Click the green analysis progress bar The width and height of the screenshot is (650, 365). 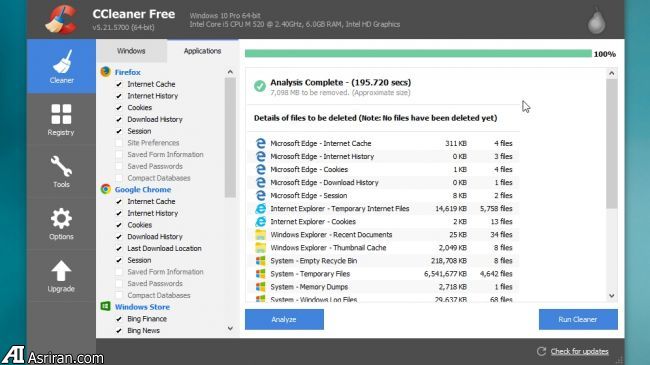point(418,54)
